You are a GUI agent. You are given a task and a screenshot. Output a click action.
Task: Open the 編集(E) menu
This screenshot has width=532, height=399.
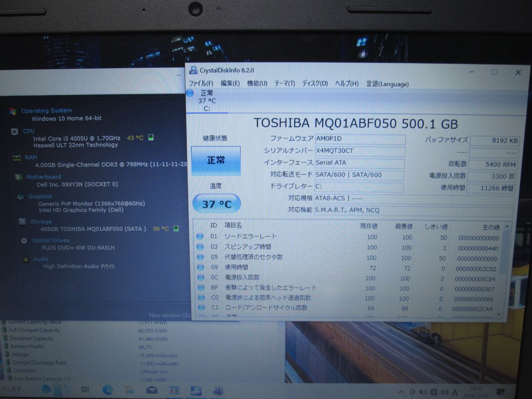pyautogui.click(x=230, y=83)
